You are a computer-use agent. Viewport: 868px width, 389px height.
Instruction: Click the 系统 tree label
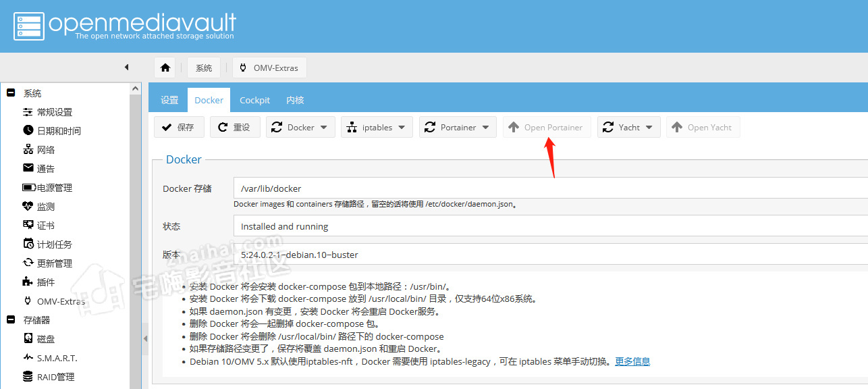(x=32, y=93)
